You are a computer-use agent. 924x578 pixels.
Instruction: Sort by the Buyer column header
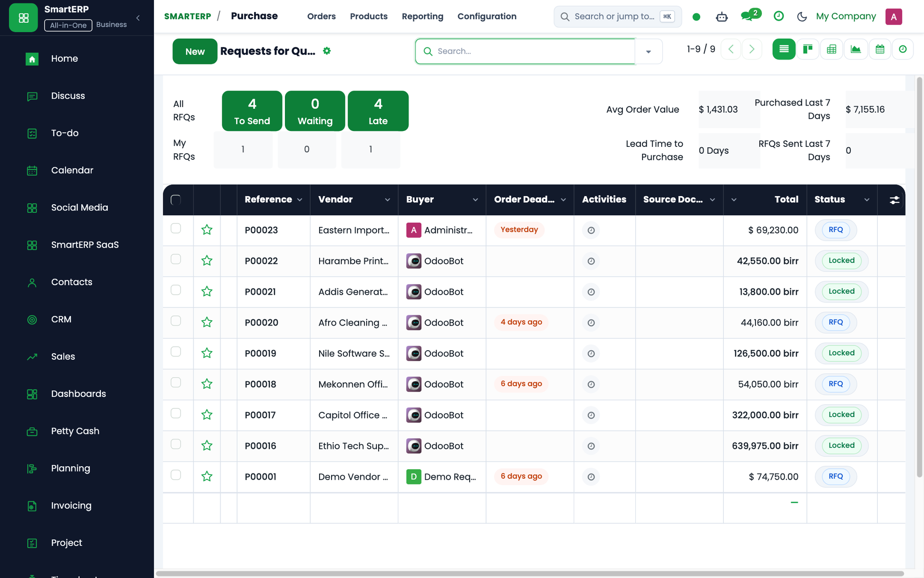point(442,199)
